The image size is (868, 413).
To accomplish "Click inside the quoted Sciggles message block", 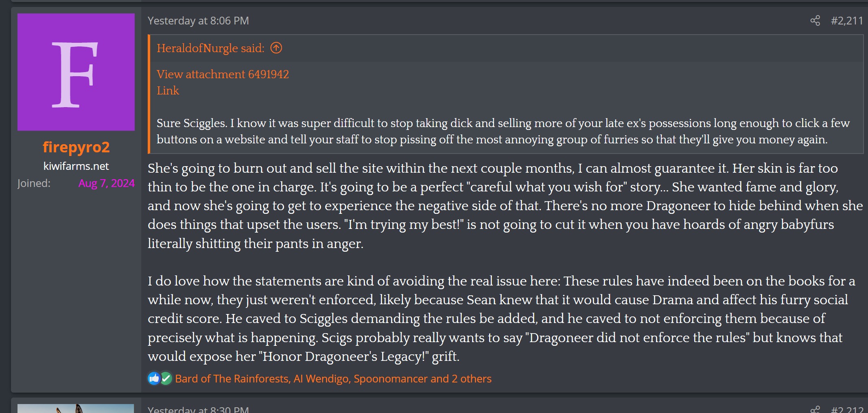I will 503,131.
